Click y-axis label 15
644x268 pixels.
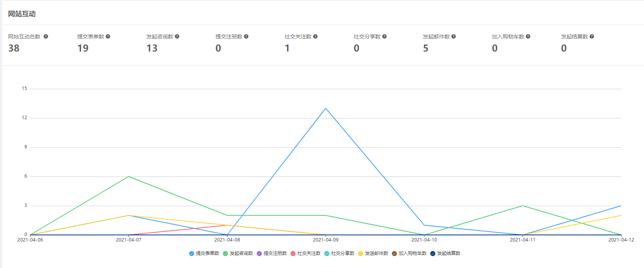[x=25, y=88]
